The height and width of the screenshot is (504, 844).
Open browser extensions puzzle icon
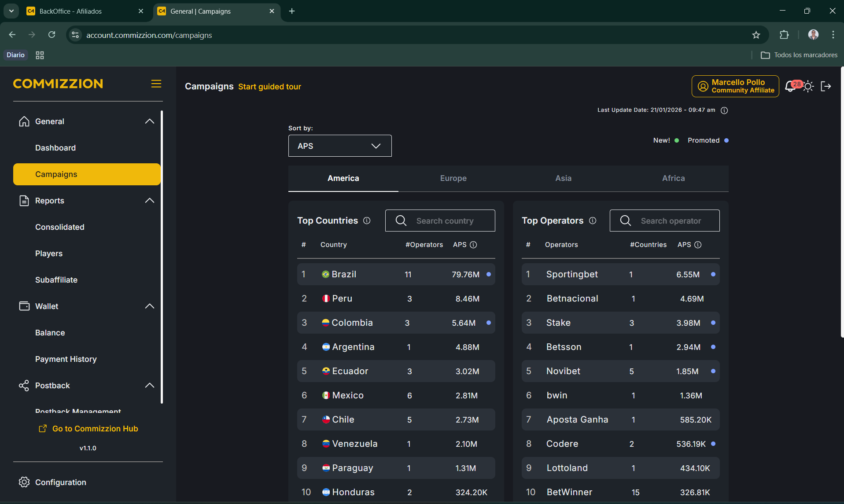coord(784,35)
